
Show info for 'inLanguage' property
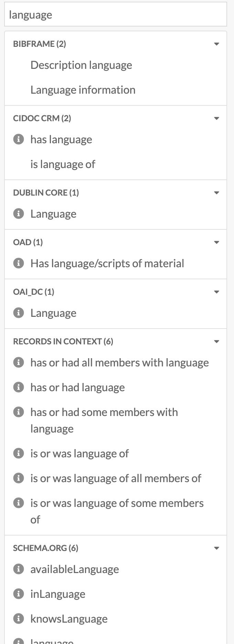[x=19, y=594]
